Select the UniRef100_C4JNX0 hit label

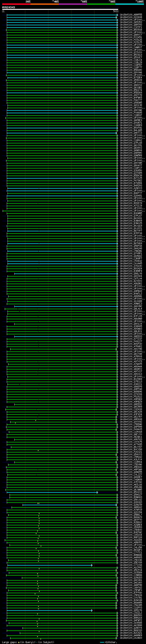(131, 638)
